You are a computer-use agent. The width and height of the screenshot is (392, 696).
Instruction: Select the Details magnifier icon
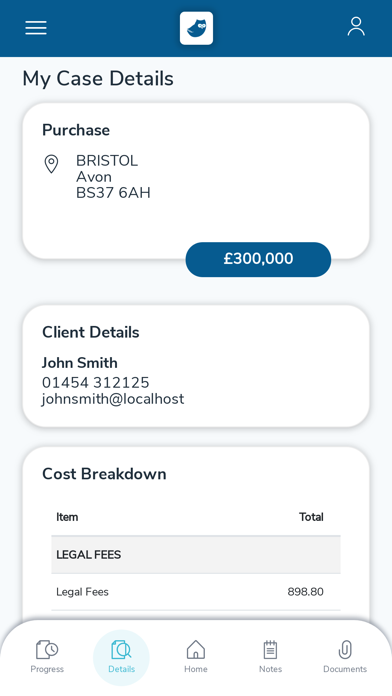pyautogui.click(x=121, y=650)
